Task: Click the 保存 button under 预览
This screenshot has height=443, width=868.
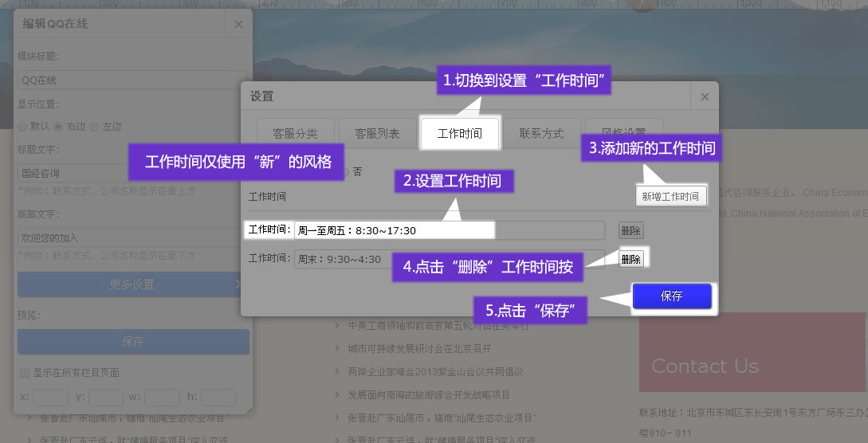Action: [133, 342]
